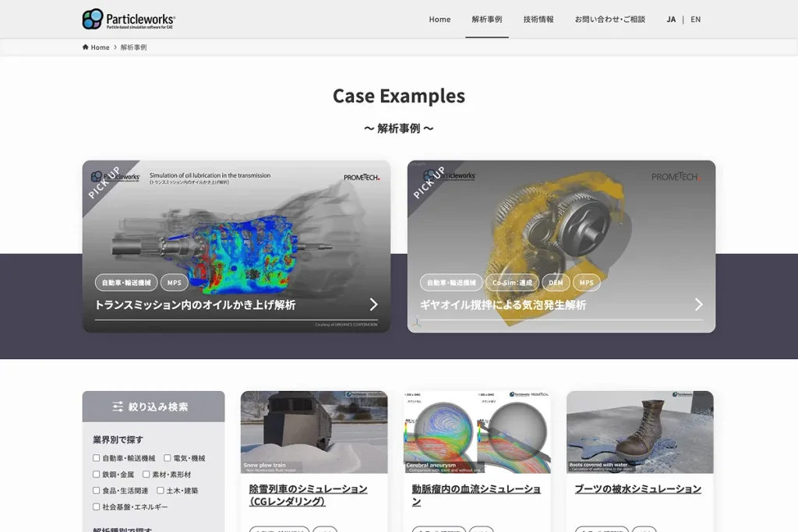798x532 pixels.
Task: Click the MPS tag on the transmission card
Action: pos(174,283)
